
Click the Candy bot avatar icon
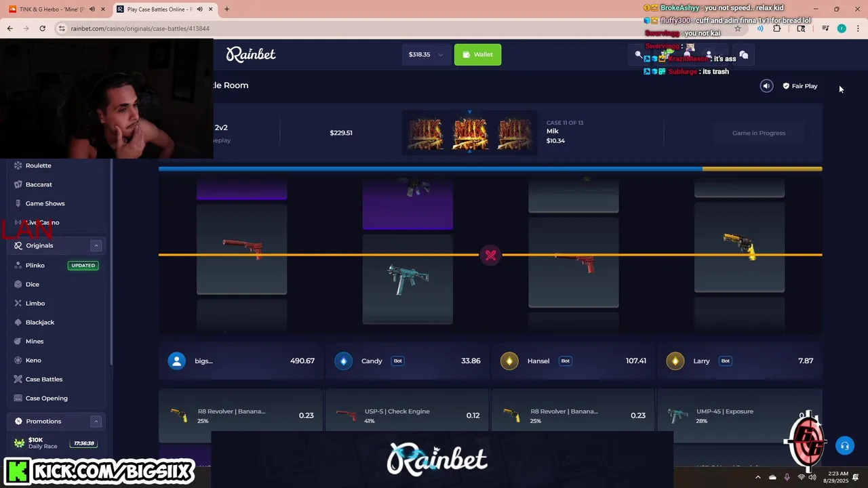click(343, 361)
